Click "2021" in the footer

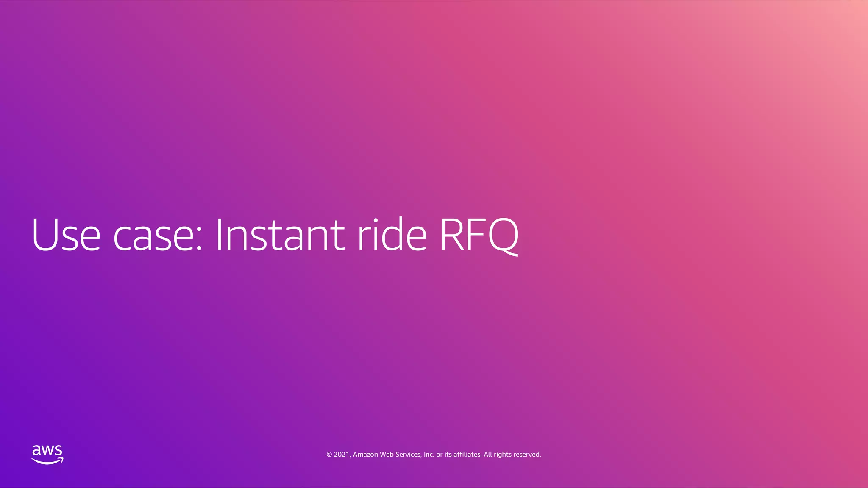tap(342, 455)
